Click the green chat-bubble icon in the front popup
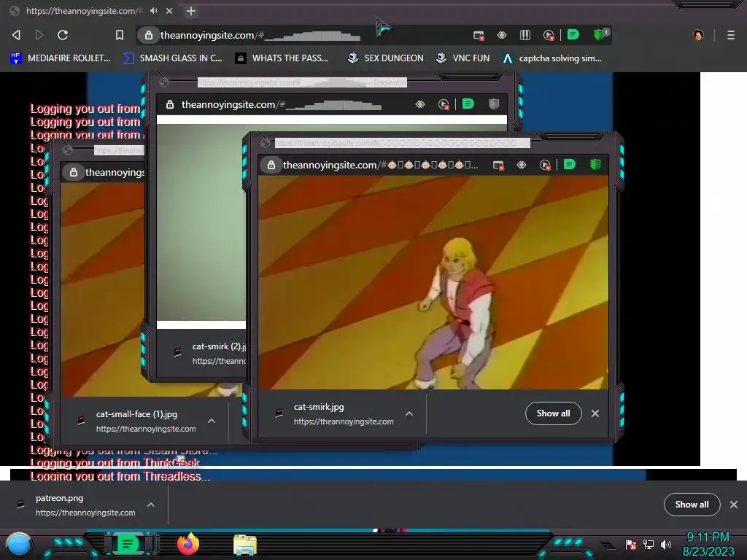This screenshot has width=747, height=560. [x=569, y=164]
